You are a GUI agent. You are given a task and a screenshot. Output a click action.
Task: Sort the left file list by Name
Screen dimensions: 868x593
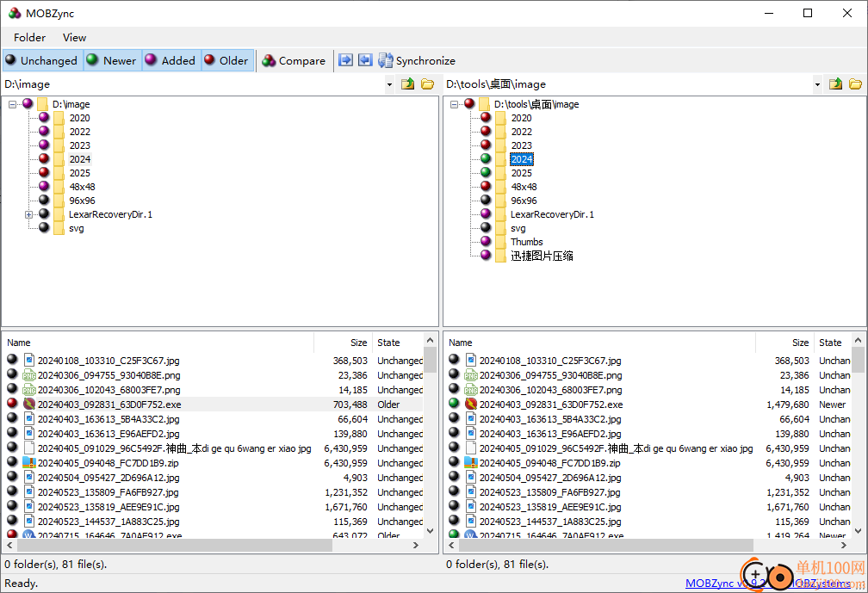(158, 343)
